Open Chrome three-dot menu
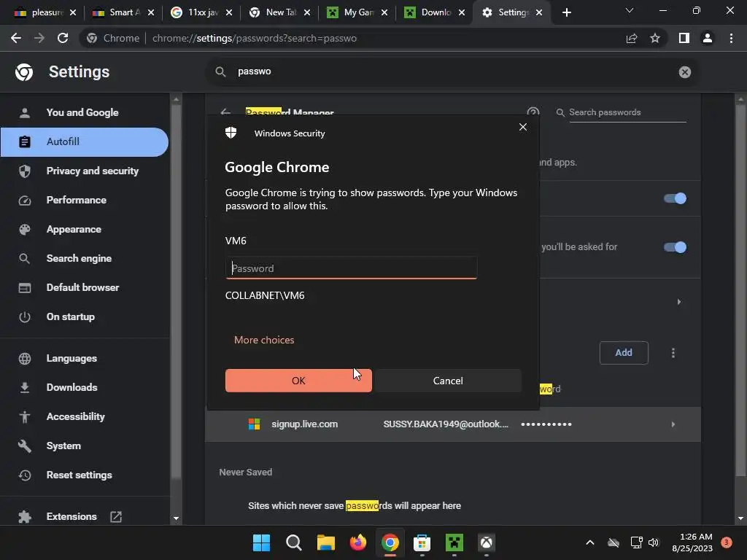The width and height of the screenshot is (747, 560). tap(731, 38)
